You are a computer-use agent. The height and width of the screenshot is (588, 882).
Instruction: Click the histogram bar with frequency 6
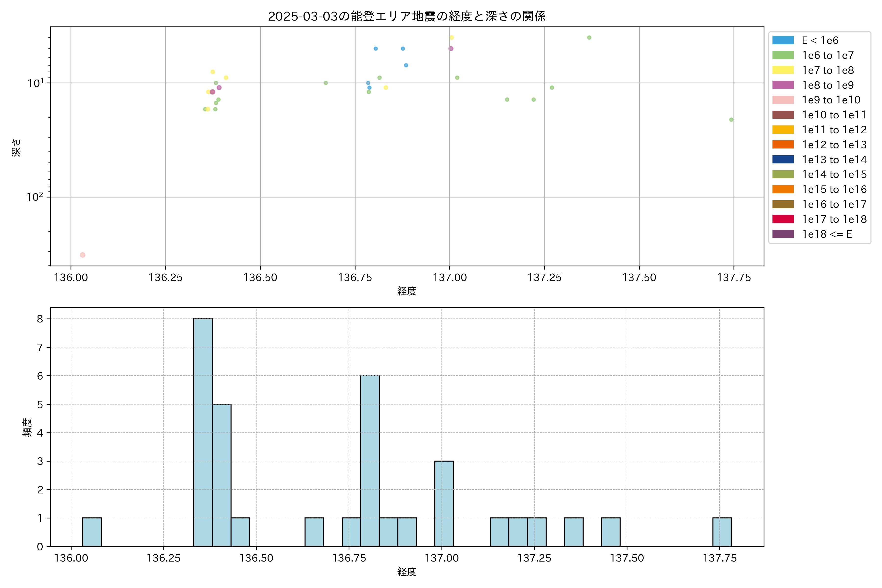pyautogui.click(x=370, y=461)
